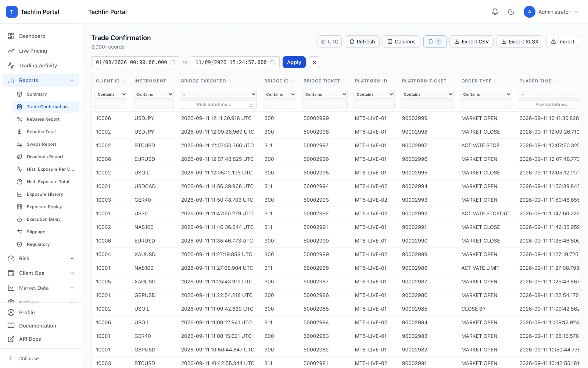Open Hist. Exposure Per C... report

point(46,169)
